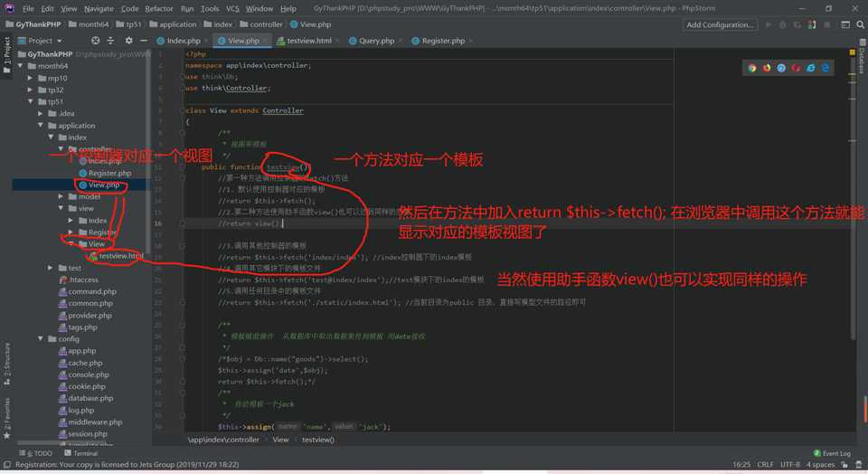This screenshot has width=868, height=474.
Task: Click the Debug bug icon
Action: click(x=783, y=25)
